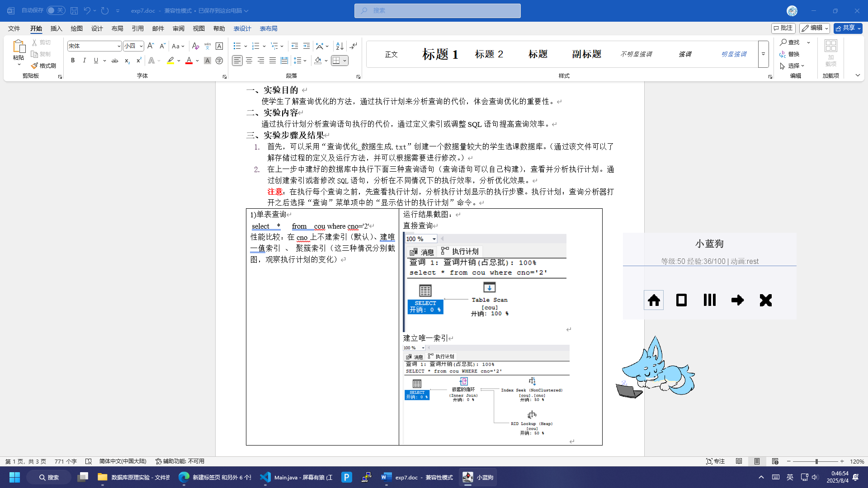Switch to the 表设计 tab
The image size is (868, 488).
click(242, 28)
